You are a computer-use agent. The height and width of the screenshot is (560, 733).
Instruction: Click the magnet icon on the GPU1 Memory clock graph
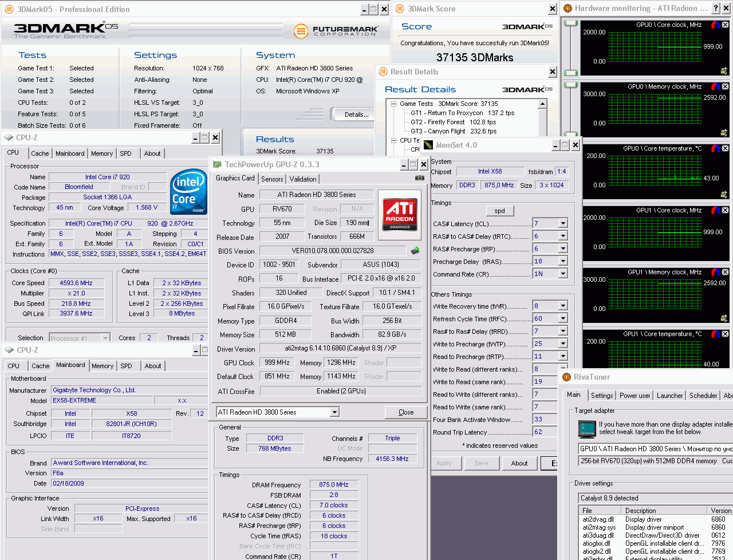pos(715,272)
